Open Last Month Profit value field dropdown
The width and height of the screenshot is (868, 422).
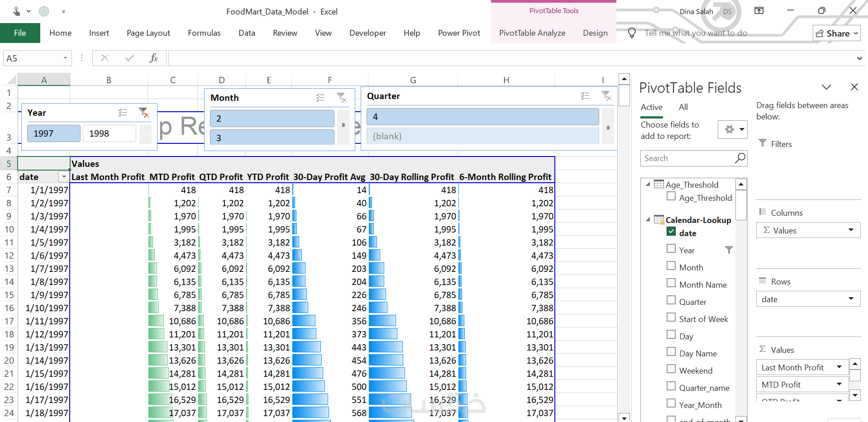pyautogui.click(x=839, y=367)
